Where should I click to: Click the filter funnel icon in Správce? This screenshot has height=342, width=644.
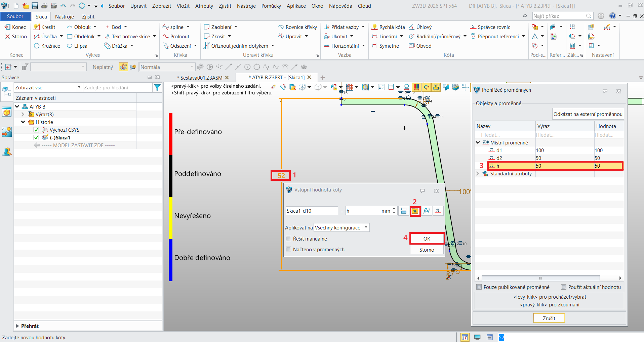click(157, 88)
